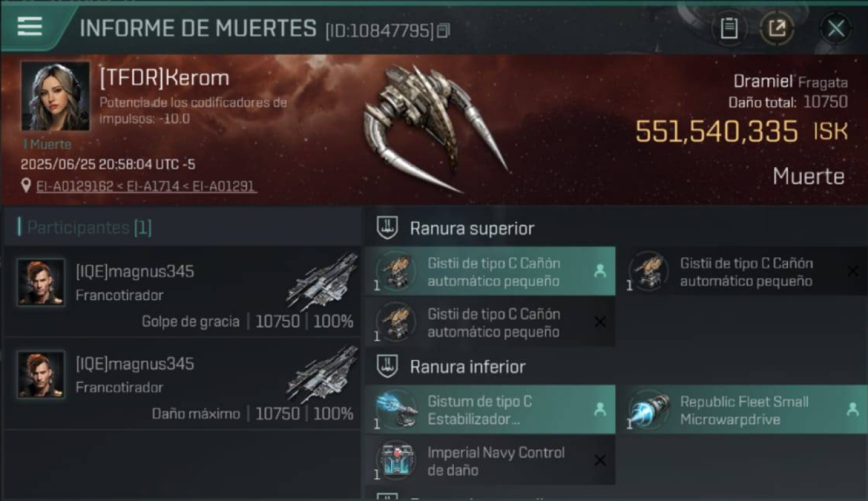Click the Ranura superior shield icon
Screen dimensions: 868x501
(x=387, y=228)
